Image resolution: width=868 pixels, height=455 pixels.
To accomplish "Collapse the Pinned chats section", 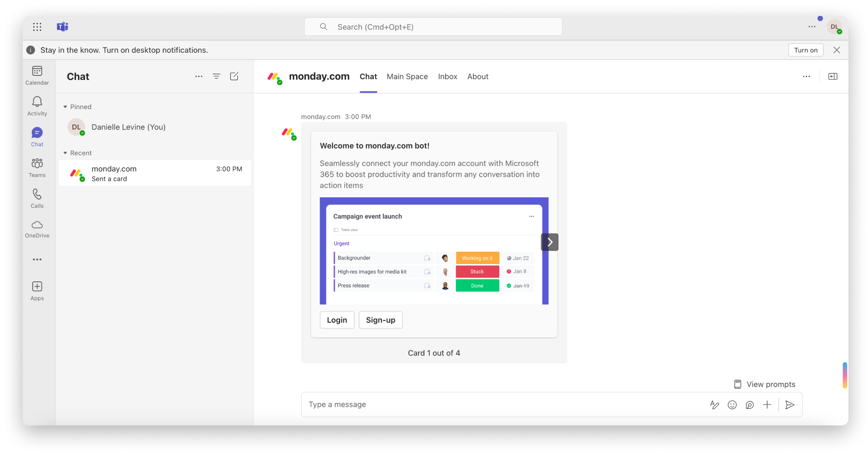I will click(x=65, y=107).
